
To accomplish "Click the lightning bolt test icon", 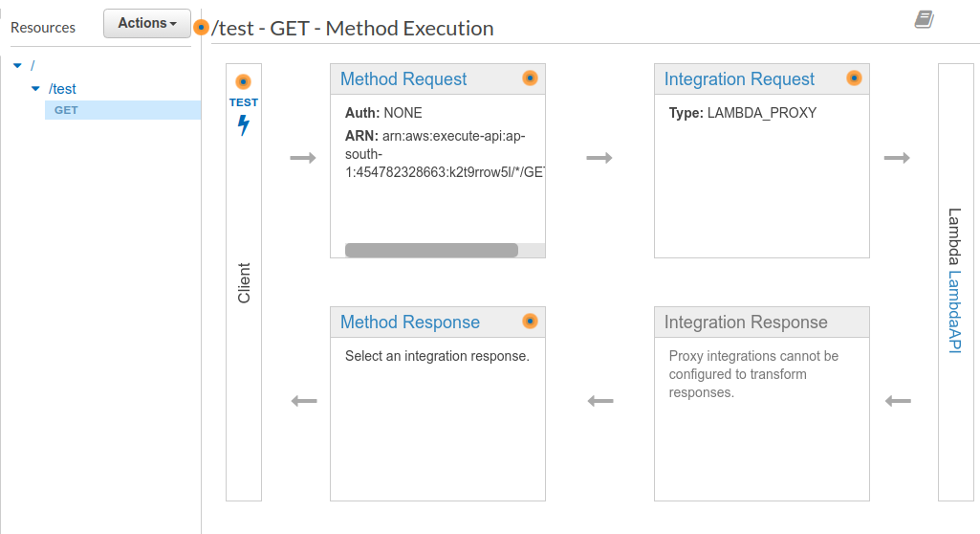I will pyautogui.click(x=243, y=125).
